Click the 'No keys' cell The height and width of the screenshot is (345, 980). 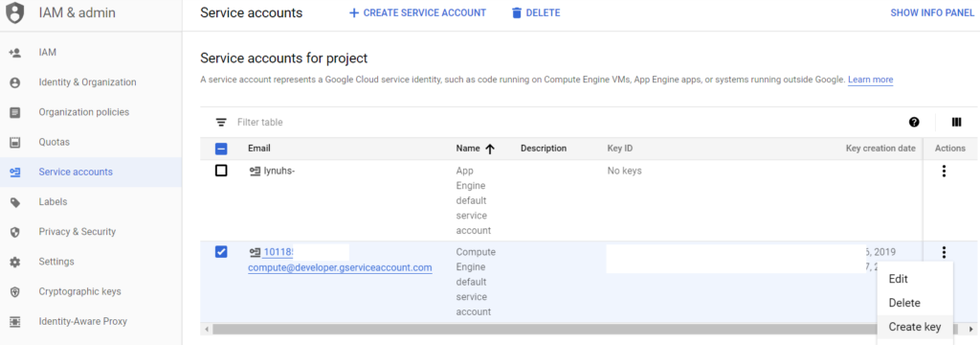624,171
